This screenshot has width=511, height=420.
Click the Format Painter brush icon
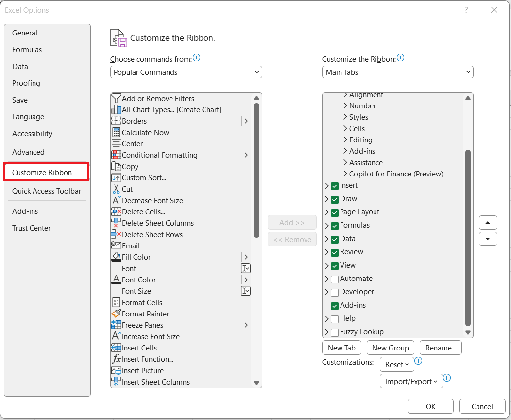coord(116,314)
